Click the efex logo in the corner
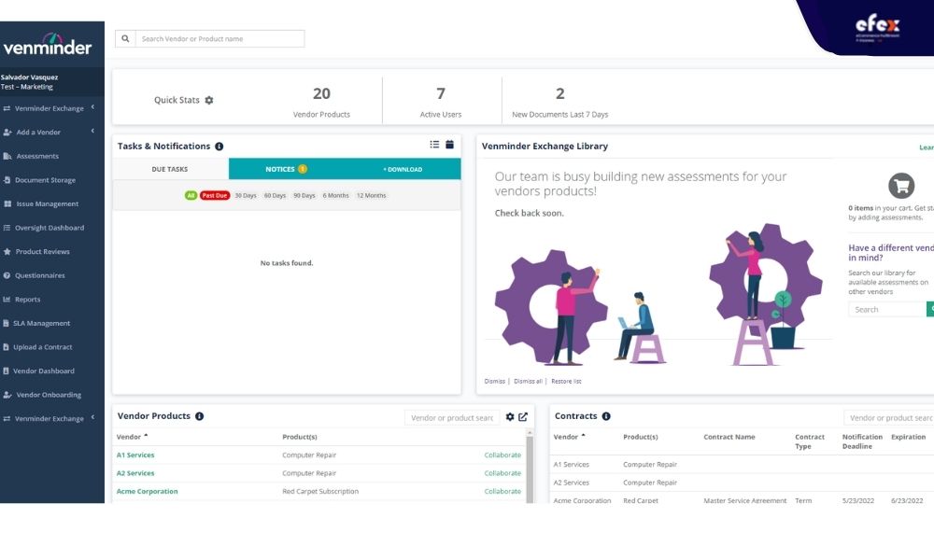 click(877, 28)
